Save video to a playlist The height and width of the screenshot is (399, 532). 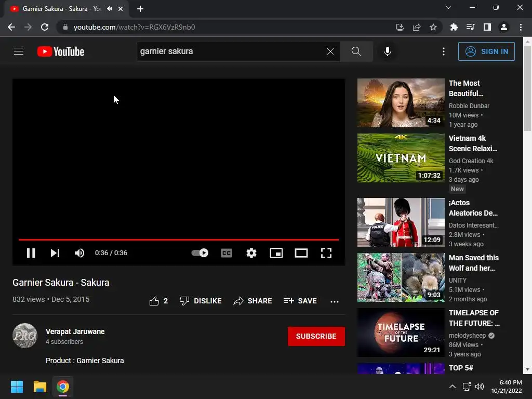[x=300, y=301]
